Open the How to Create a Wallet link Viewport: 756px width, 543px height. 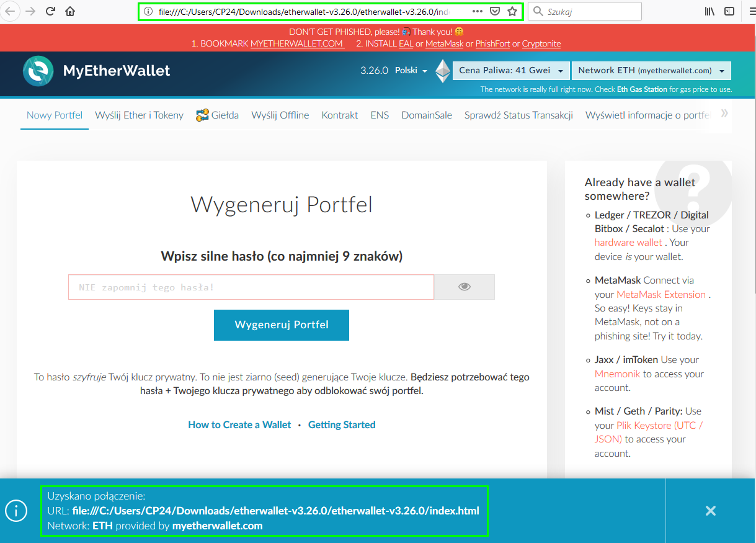[x=239, y=425]
